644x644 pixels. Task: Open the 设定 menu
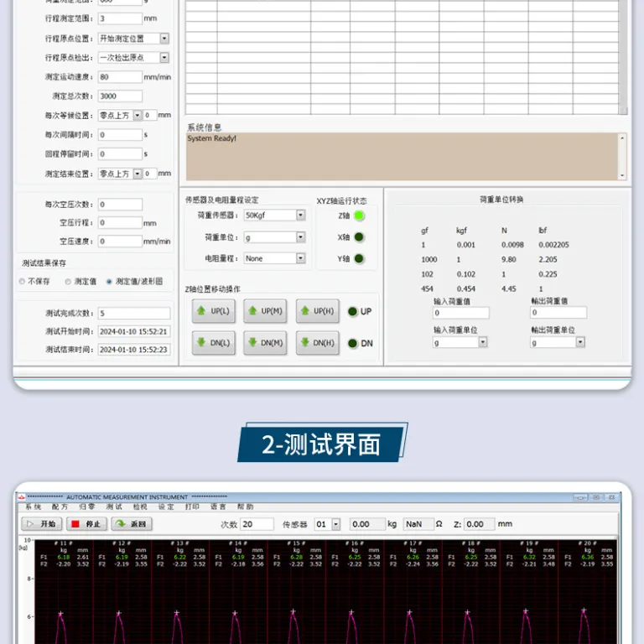point(166,506)
